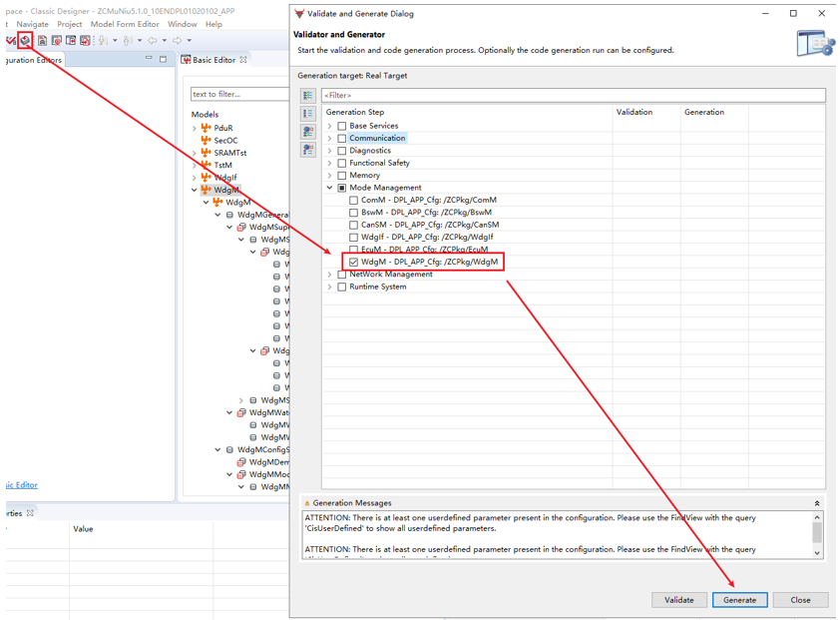Image resolution: width=840 pixels, height=620 pixels.
Task: Maximize the Configuration Editors panel
Action: [x=163, y=59]
